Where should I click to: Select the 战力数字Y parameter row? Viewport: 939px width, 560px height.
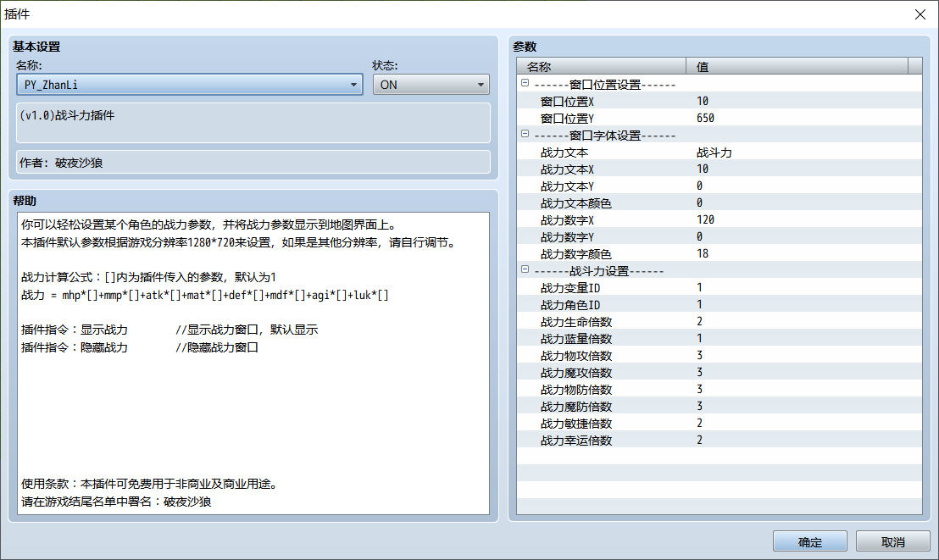point(720,236)
